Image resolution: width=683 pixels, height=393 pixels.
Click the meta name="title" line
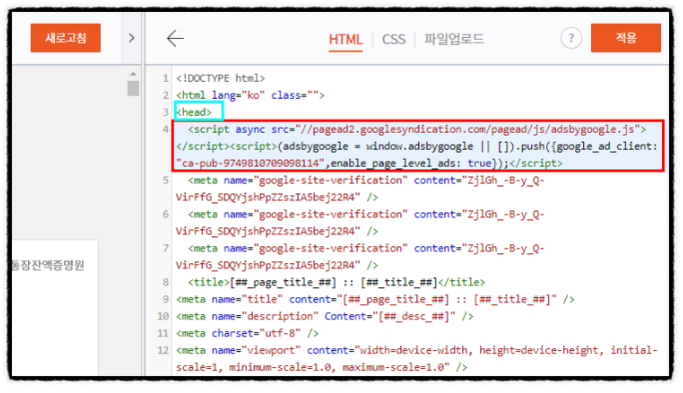[375, 299]
